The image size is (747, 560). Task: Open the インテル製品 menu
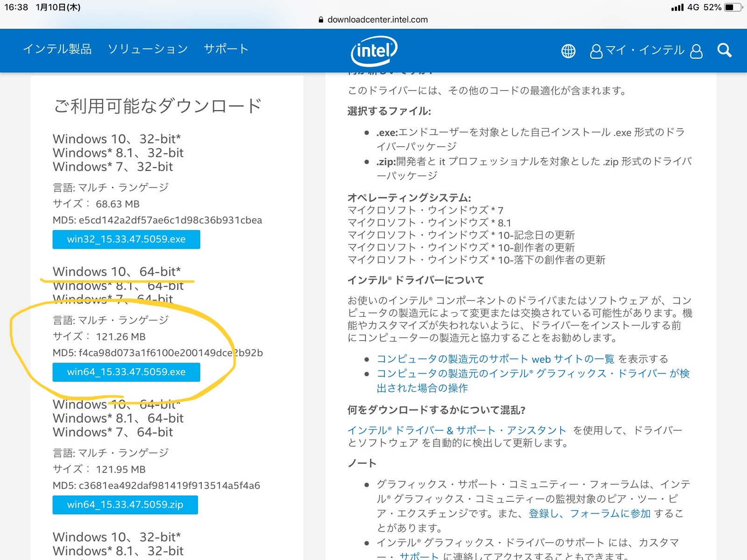pos(57,49)
